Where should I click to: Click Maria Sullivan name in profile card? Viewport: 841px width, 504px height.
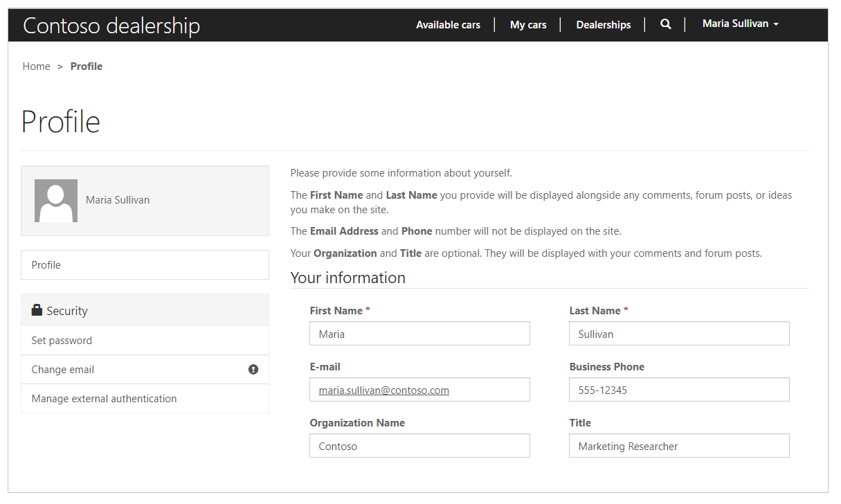point(118,200)
